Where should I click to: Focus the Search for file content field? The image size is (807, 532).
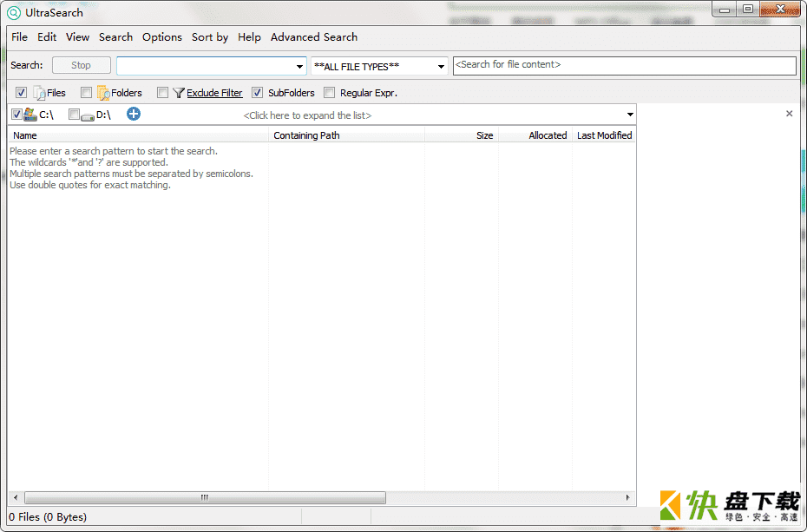tap(624, 65)
